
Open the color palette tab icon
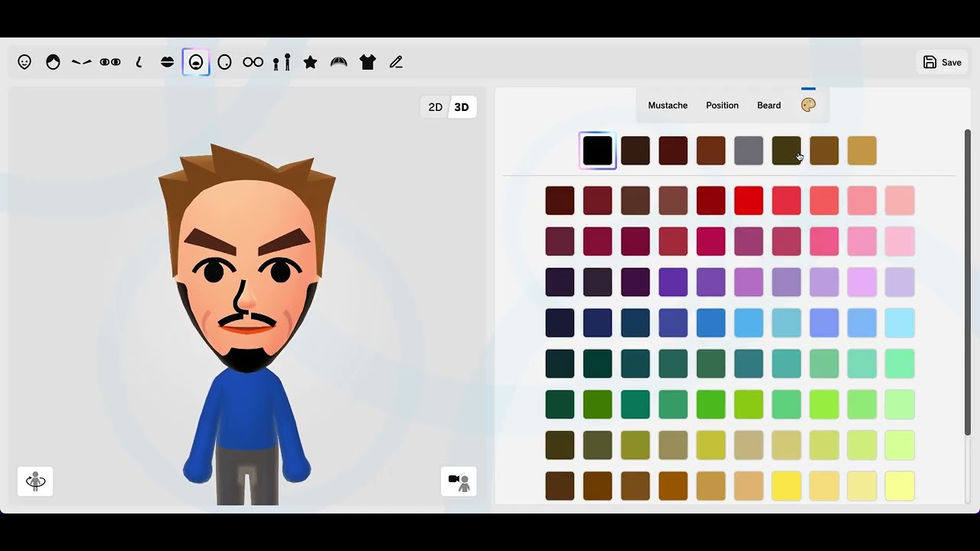[808, 105]
